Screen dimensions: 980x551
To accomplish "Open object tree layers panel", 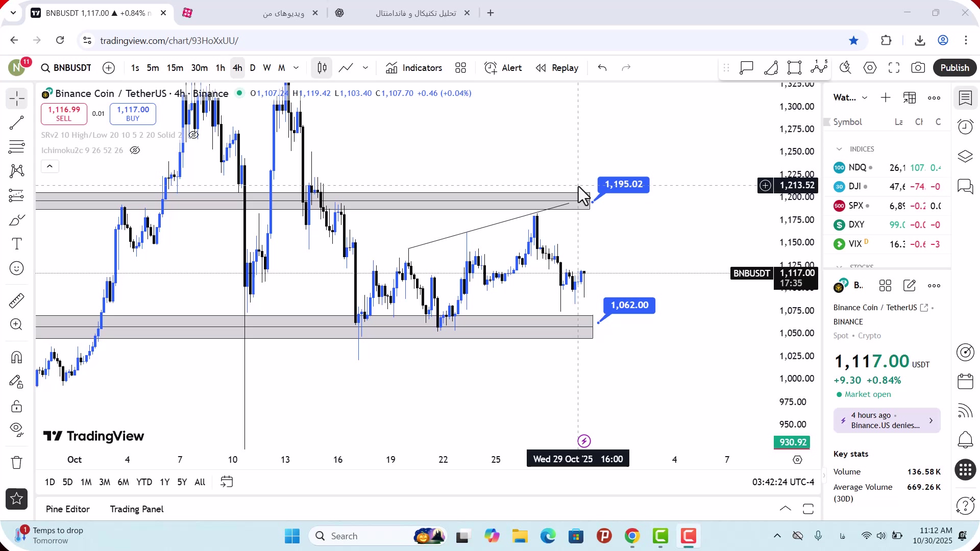I will [x=965, y=156].
